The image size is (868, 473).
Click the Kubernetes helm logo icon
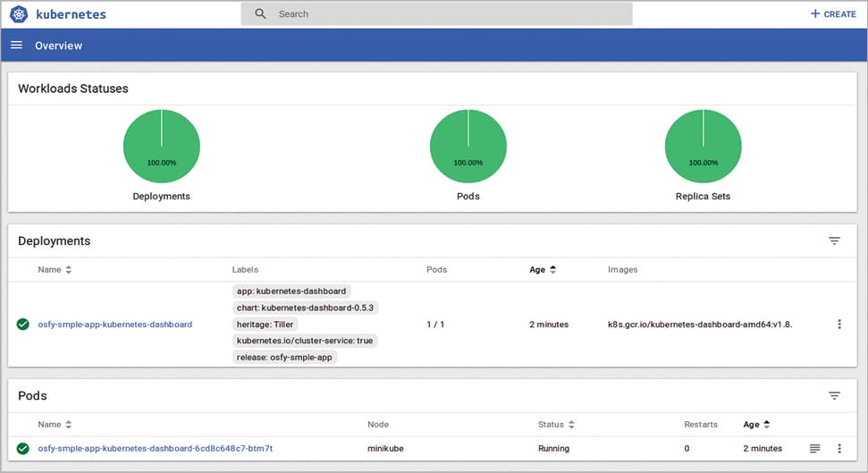[19, 14]
